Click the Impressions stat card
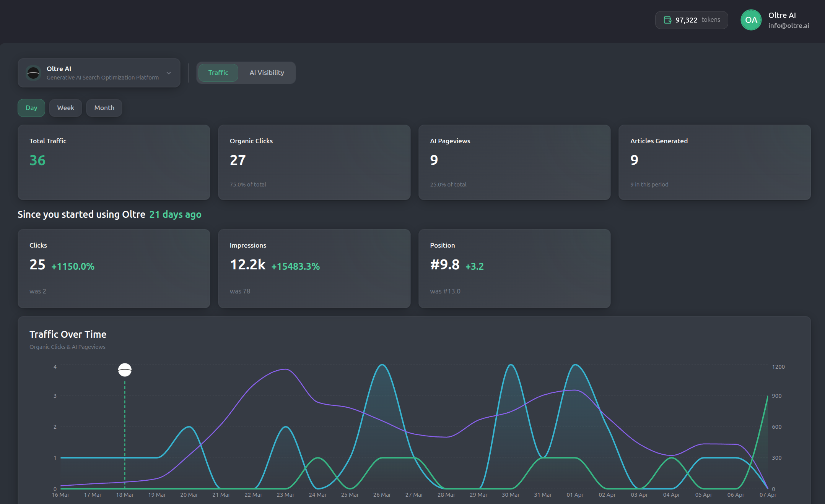This screenshot has width=825, height=504. [x=314, y=268]
